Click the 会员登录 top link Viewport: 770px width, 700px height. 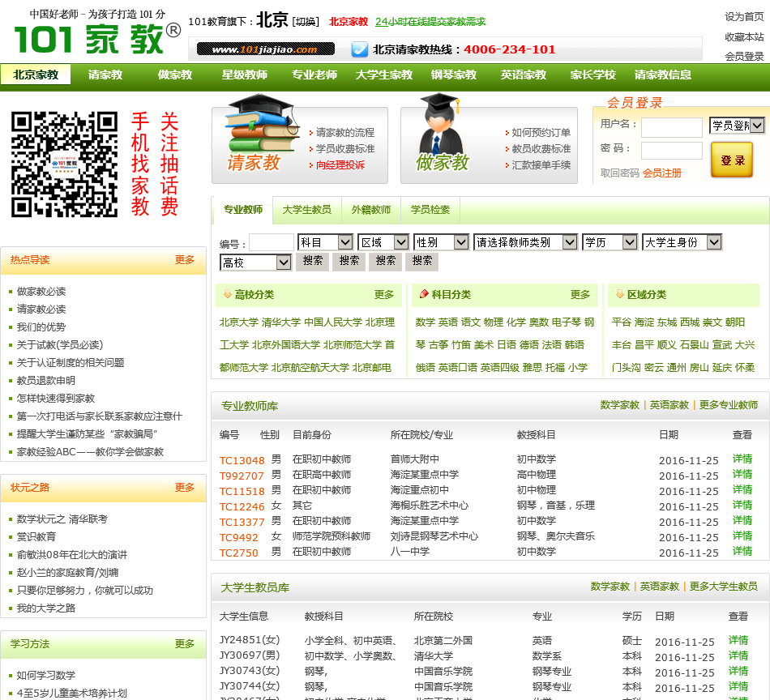744,57
